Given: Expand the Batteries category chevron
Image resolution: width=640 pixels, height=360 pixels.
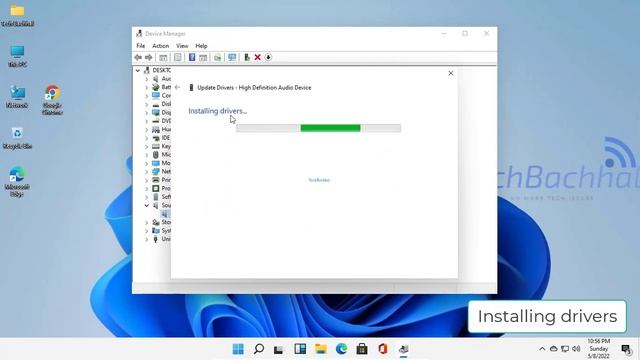Looking at the screenshot, I should 147,87.
